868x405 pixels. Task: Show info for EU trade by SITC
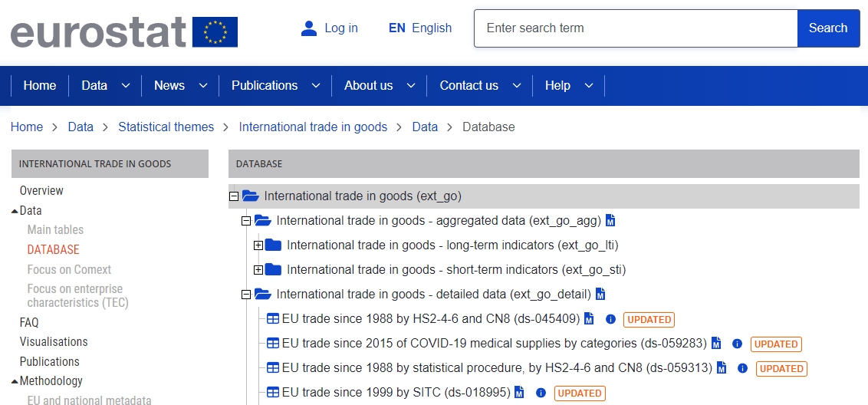(541, 393)
